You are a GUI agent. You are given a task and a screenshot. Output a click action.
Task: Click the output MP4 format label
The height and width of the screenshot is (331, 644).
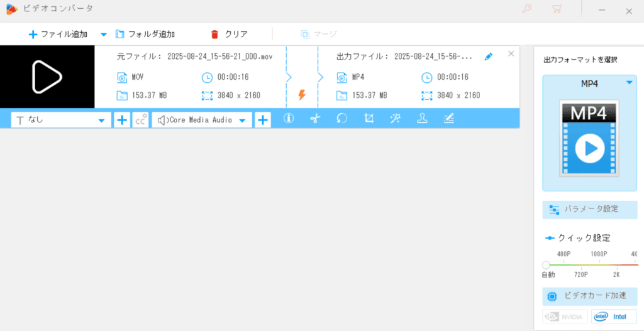(358, 77)
